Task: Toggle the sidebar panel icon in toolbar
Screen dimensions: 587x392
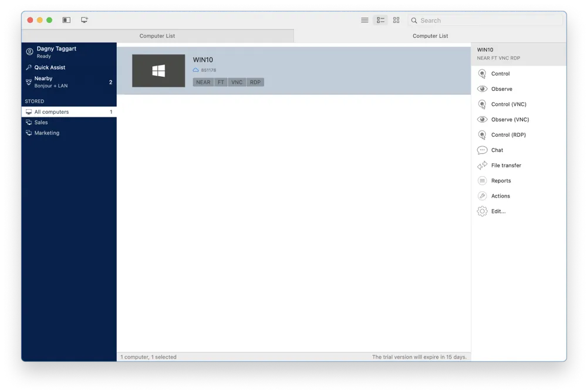Action: 66,20
